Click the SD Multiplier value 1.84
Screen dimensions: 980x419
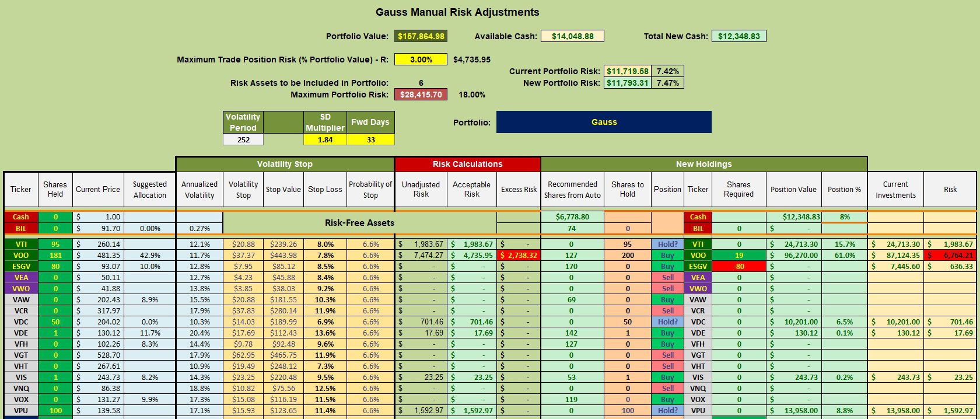click(x=325, y=139)
